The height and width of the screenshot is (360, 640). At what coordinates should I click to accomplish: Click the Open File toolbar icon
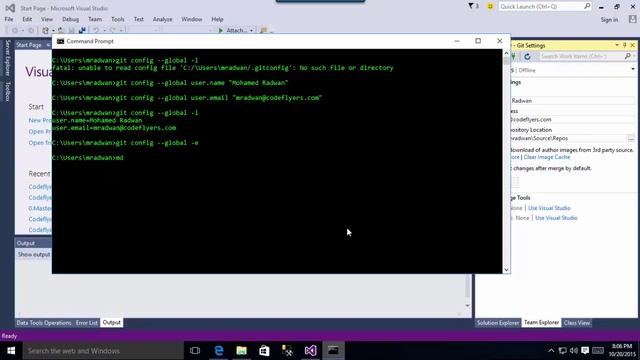61,31
